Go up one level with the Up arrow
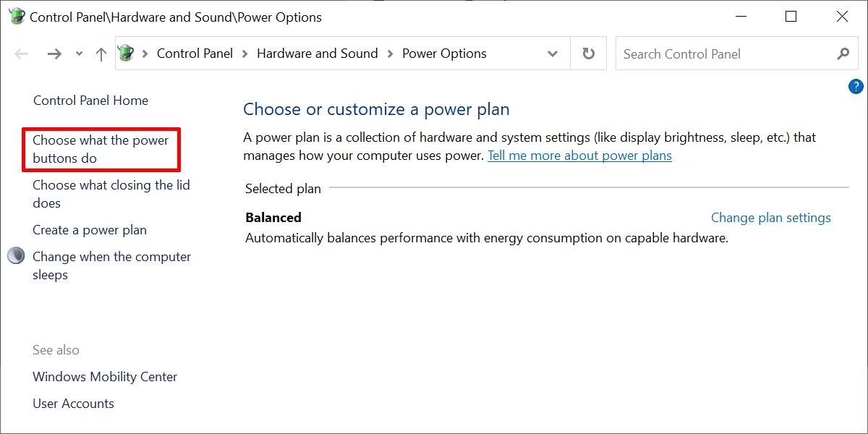868x434 pixels. point(101,54)
